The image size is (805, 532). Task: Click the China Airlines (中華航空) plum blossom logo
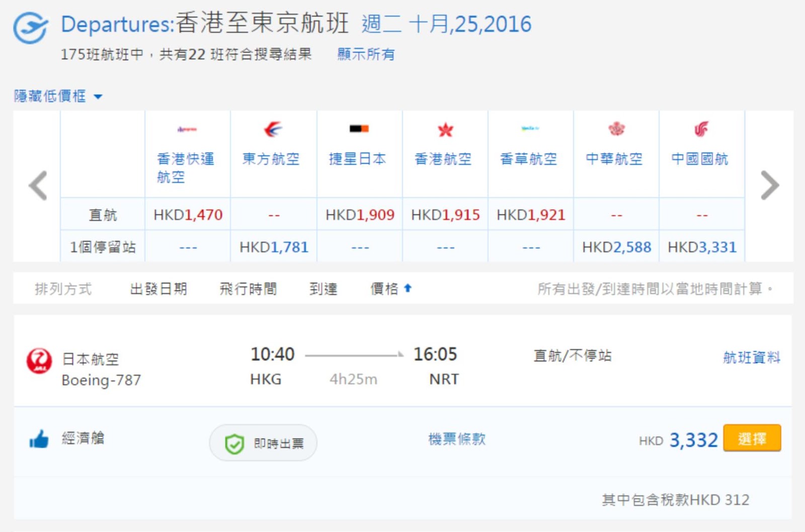point(616,129)
